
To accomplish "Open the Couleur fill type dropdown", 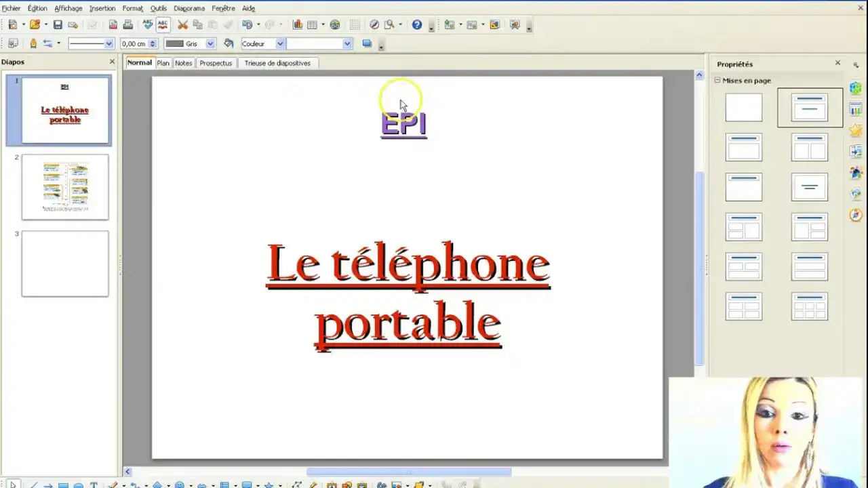I will 279,43.
